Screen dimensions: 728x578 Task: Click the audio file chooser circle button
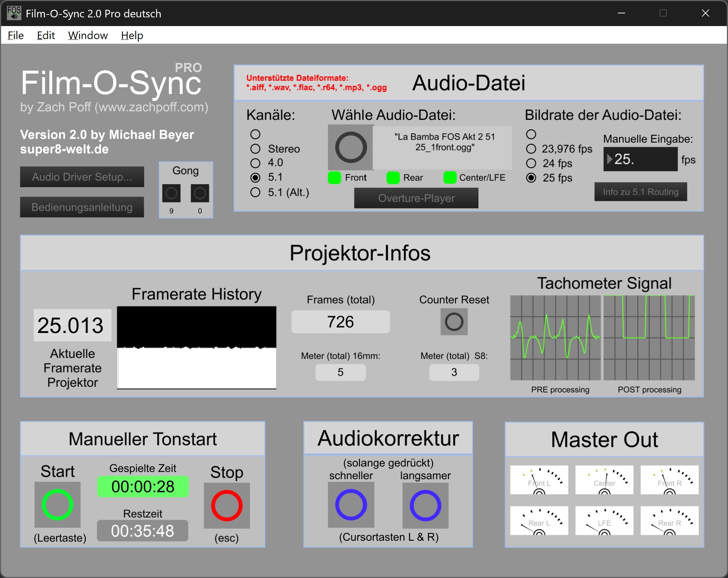tap(351, 147)
